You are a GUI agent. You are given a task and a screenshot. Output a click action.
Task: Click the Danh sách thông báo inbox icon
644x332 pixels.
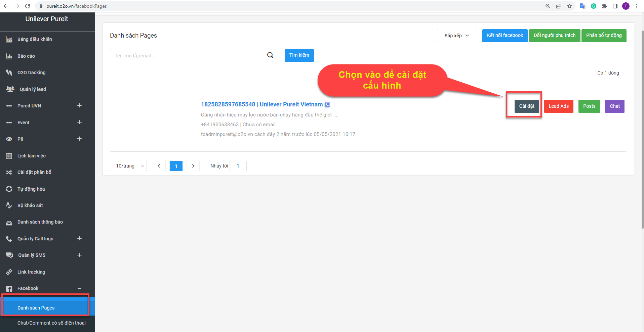tap(9, 222)
